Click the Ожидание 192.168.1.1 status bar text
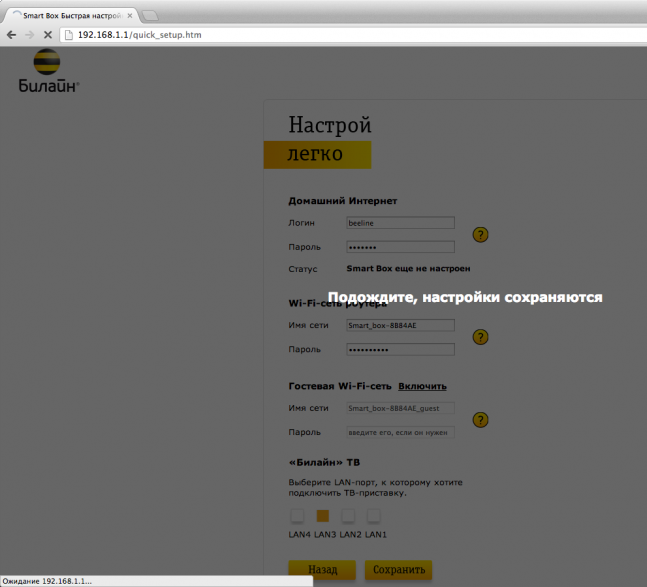 pyautogui.click(x=47, y=581)
